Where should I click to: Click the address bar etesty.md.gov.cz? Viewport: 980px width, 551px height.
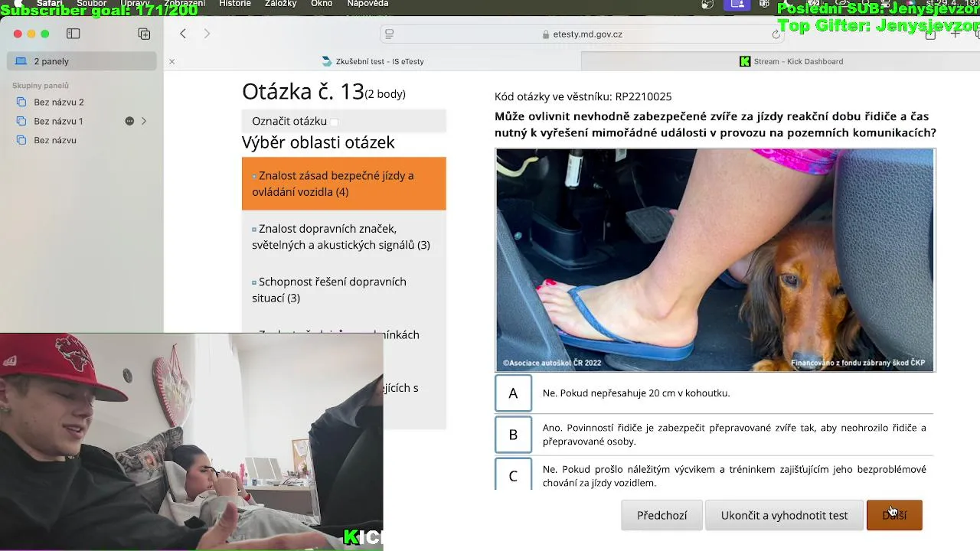(x=582, y=34)
